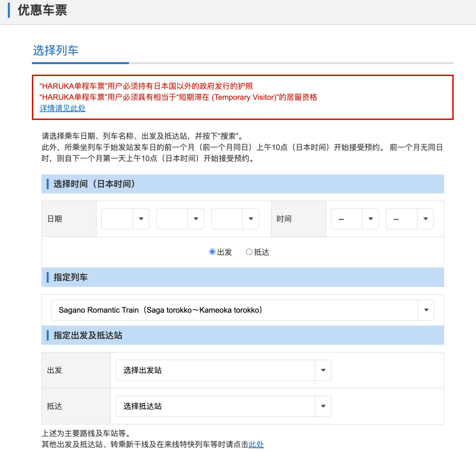Click the arrow icon on the first date field
The height and width of the screenshot is (454, 476).
[141, 218]
